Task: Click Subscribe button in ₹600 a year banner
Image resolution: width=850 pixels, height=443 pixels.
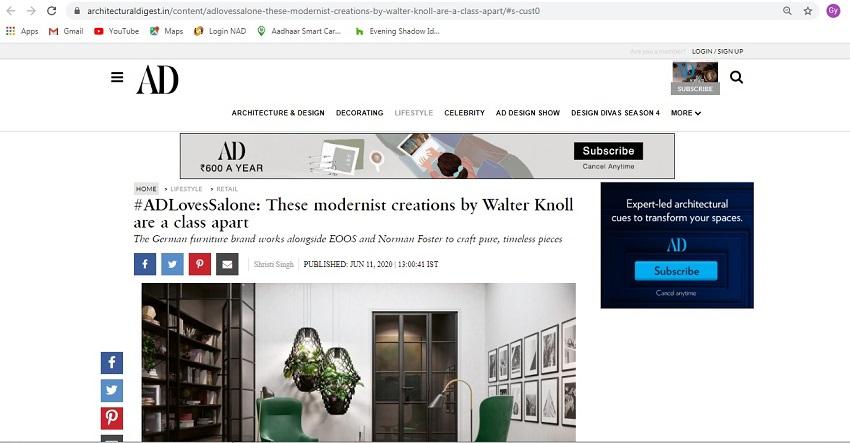Action: [608, 151]
